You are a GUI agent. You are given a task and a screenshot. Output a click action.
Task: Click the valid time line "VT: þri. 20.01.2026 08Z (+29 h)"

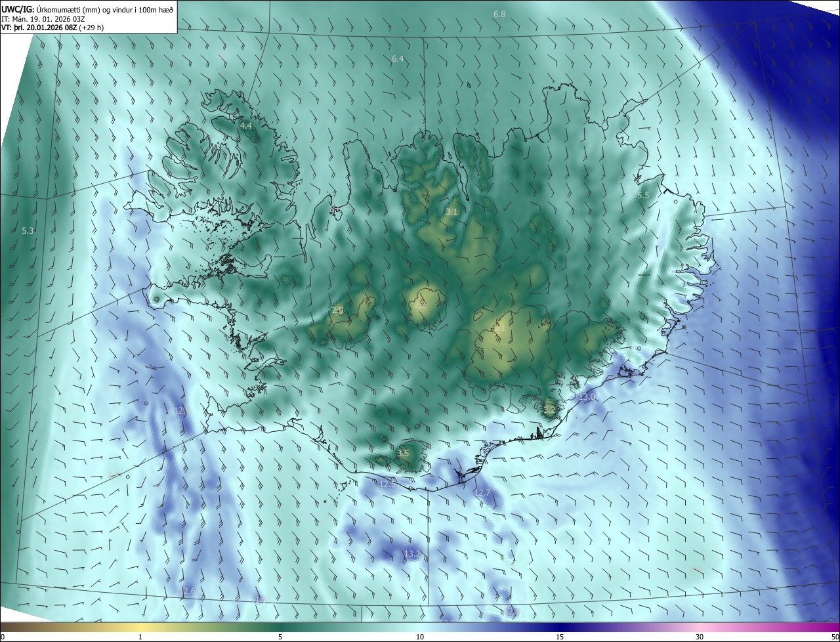(52, 28)
